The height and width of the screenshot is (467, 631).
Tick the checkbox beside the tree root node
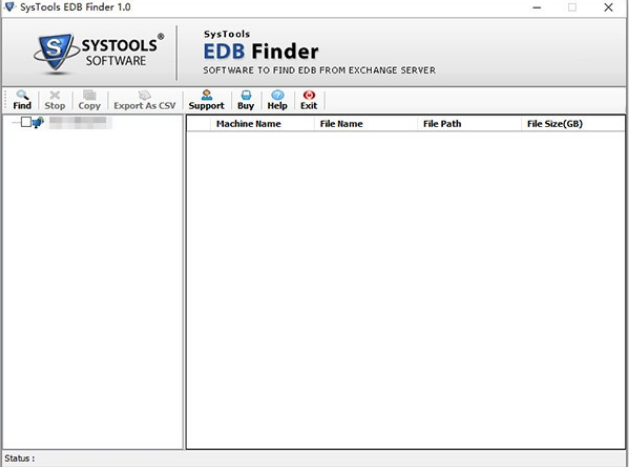pos(25,123)
